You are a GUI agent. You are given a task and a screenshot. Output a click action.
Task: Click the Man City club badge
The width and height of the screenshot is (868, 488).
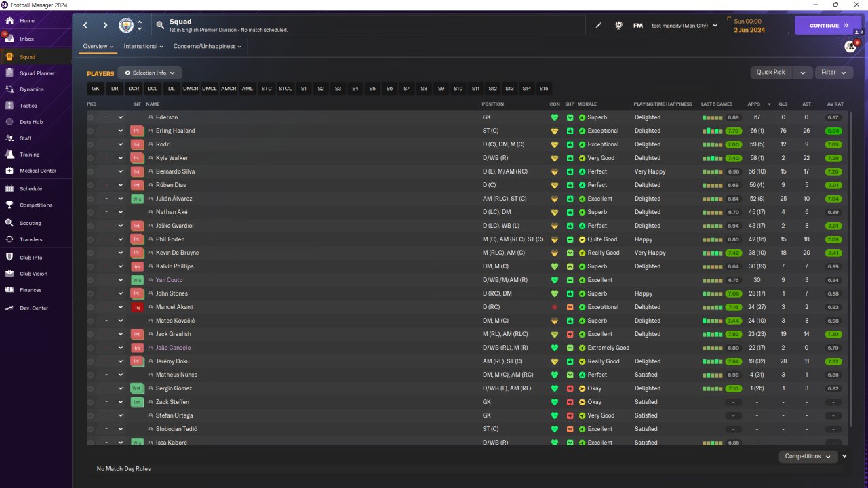tap(126, 26)
